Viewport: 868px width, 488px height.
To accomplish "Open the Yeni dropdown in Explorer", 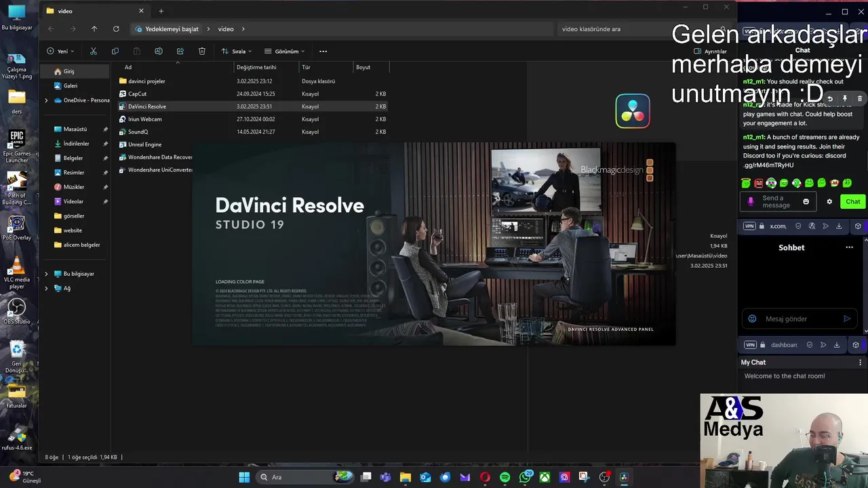I will click(60, 52).
